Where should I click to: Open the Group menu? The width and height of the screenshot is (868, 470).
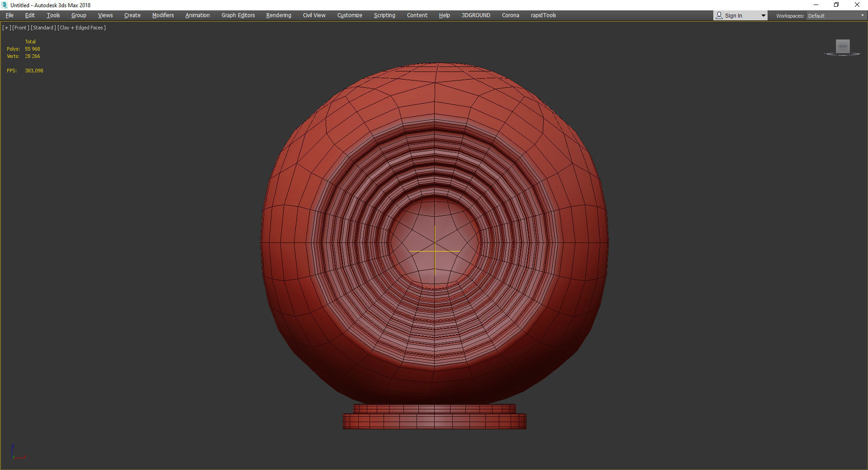point(79,15)
